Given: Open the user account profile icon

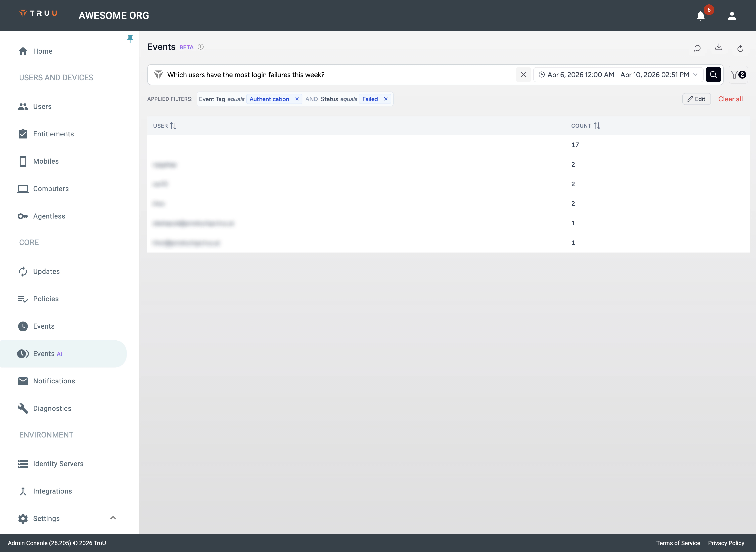Looking at the screenshot, I should tap(732, 16).
